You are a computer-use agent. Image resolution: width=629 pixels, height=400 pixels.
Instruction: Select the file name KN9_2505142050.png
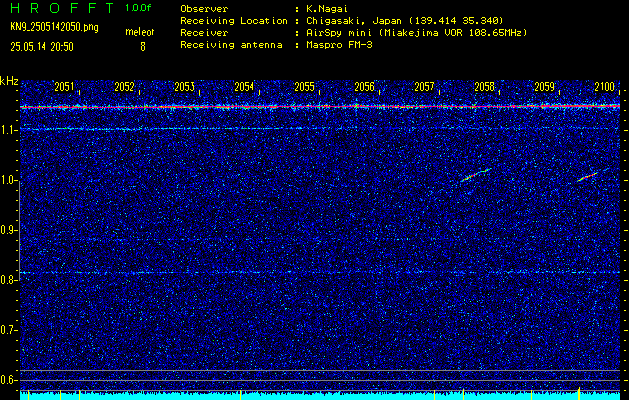pos(54,27)
